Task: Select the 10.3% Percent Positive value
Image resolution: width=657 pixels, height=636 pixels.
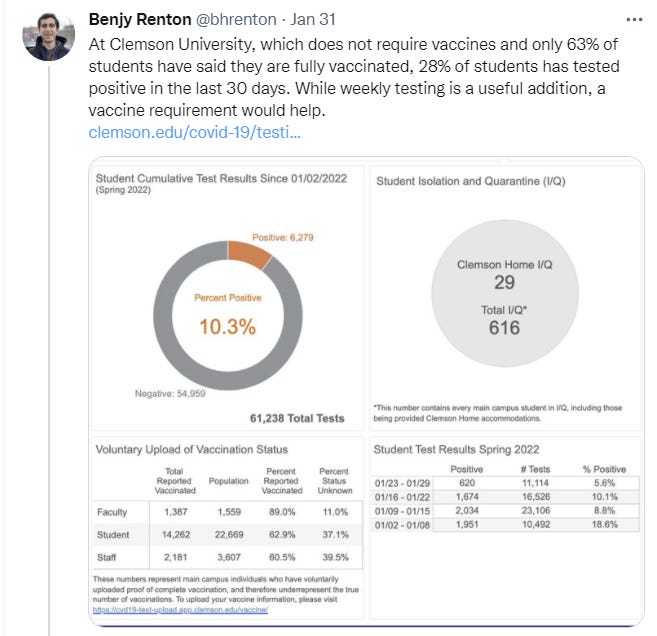Action: [225, 327]
